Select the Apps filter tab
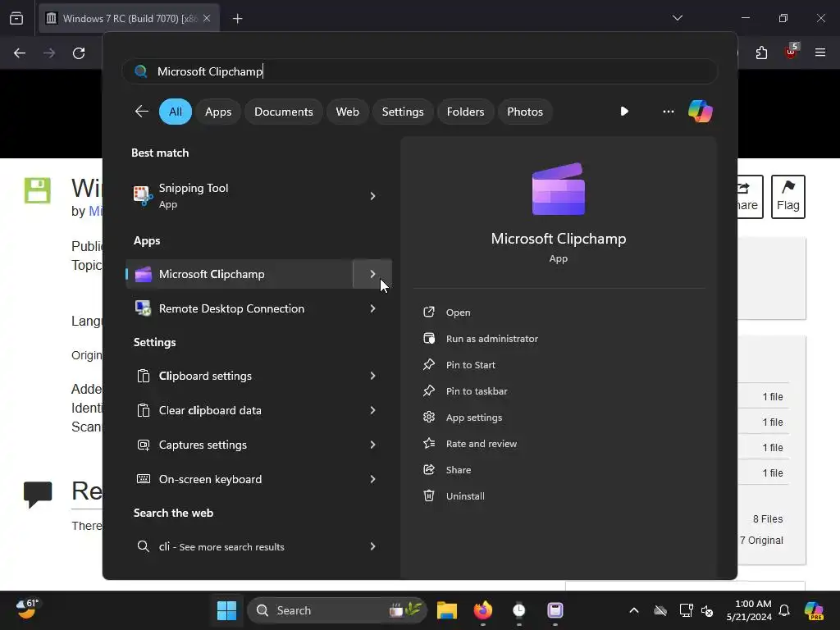 click(x=218, y=112)
